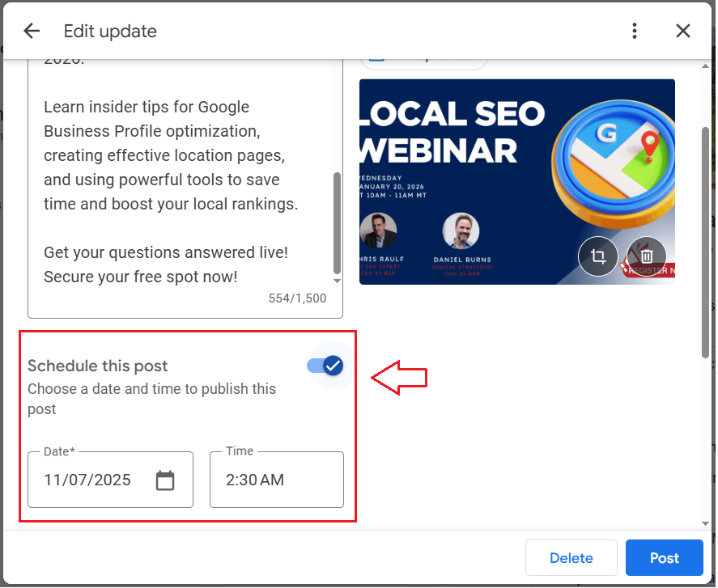
Task: Click the Date field showing 11/07/2025
Action: [89, 480]
